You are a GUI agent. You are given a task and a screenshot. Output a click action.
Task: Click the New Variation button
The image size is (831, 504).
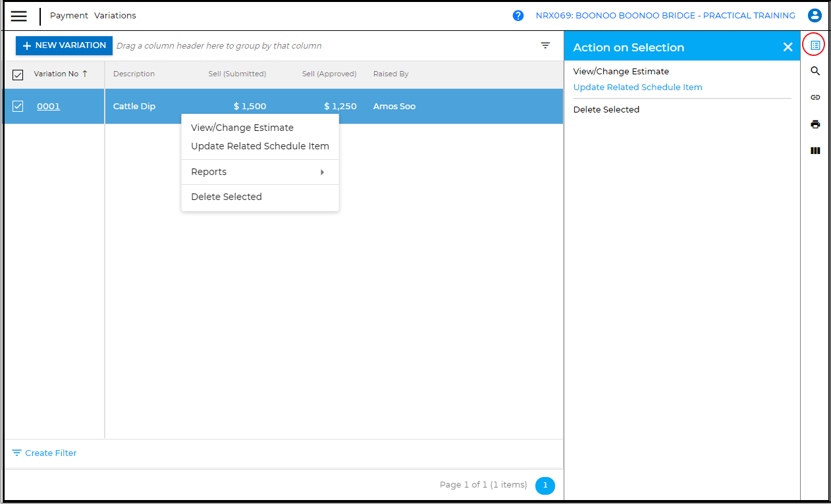click(64, 45)
